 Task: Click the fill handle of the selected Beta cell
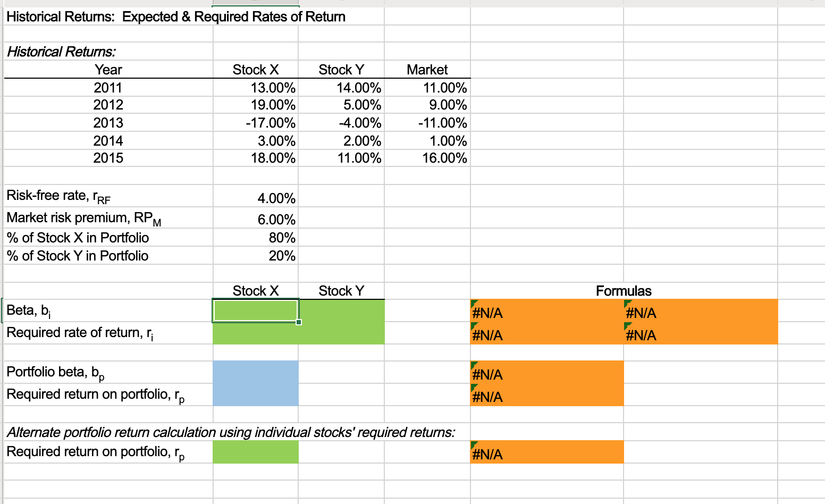[x=299, y=323]
